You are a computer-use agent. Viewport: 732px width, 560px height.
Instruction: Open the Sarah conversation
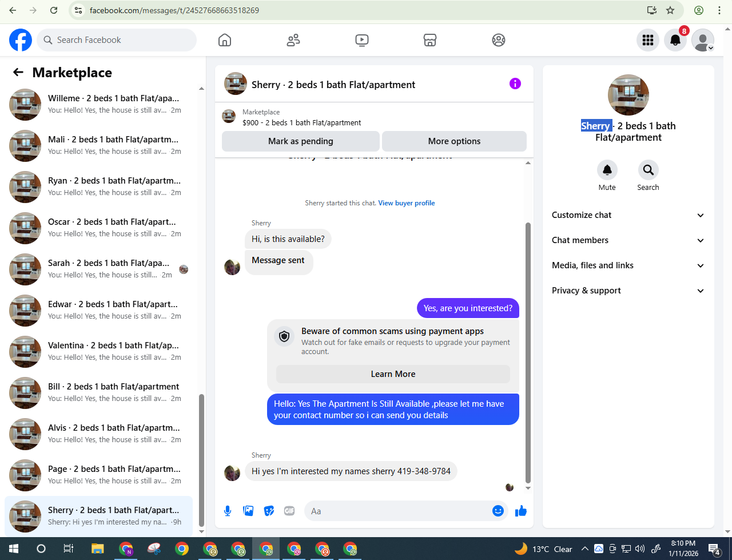98,269
